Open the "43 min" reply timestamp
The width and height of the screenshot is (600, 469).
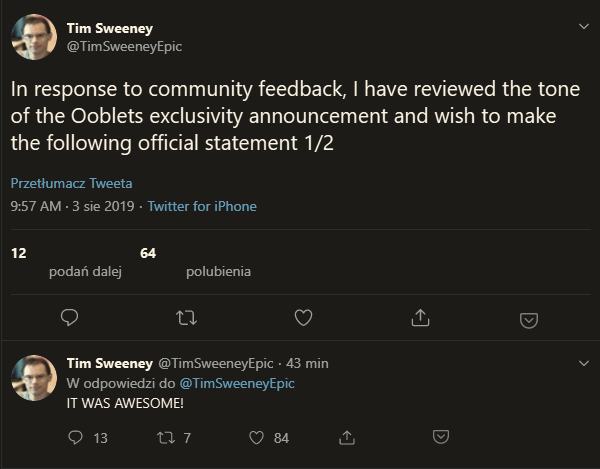pos(307,363)
